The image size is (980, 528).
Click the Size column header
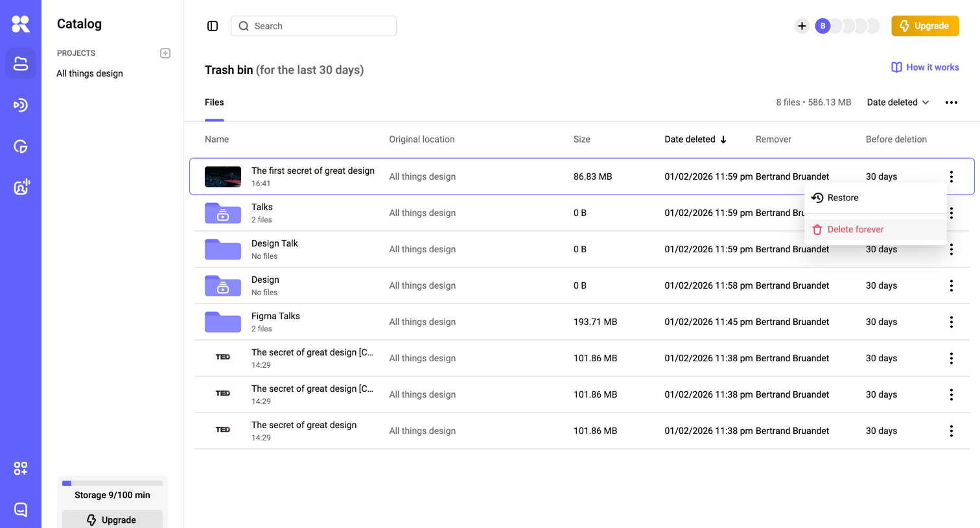pyautogui.click(x=582, y=139)
